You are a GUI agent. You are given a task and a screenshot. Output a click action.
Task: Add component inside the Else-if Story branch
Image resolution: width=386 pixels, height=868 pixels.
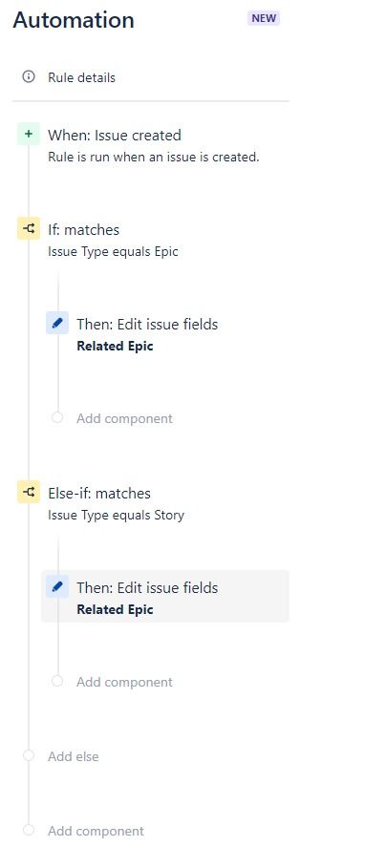[x=124, y=682]
